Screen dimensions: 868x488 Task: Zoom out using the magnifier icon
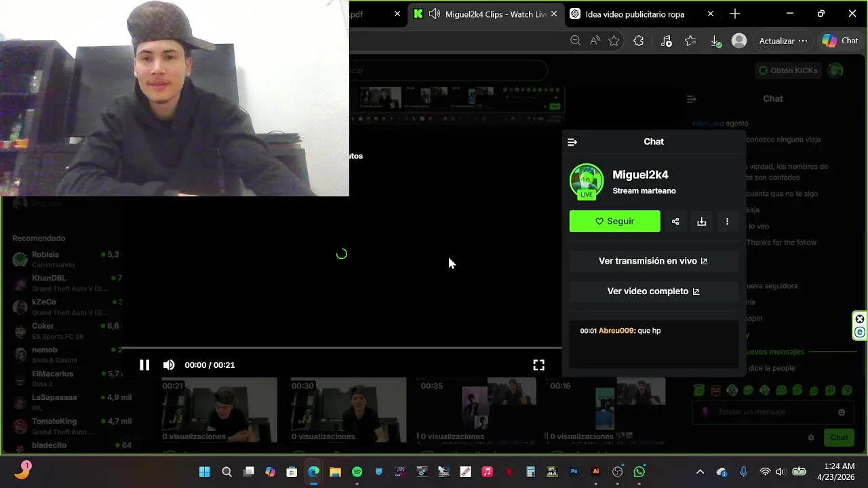click(575, 41)
